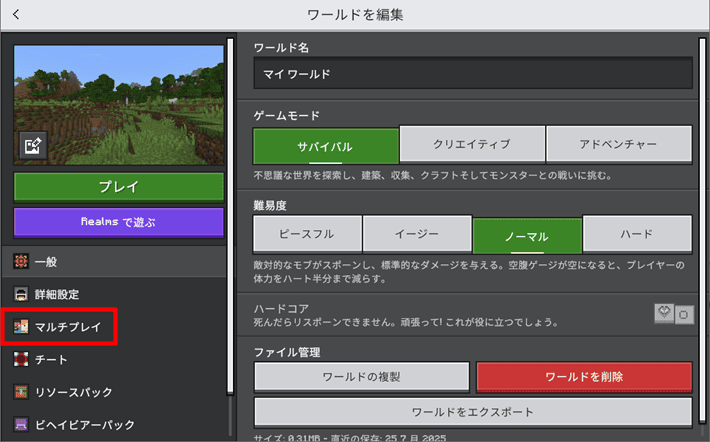Click the 一般 gear icon

click(x=21, y=261)
